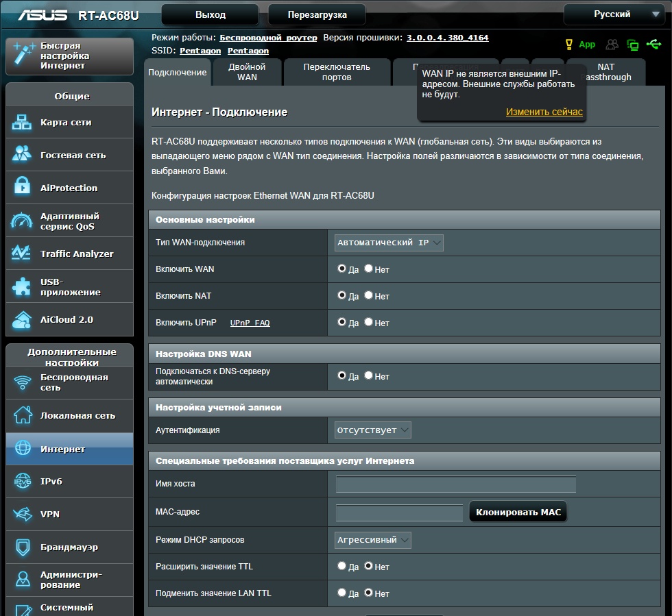Select Нет for Включить WAN
The image size is (672, 616).
click(368, 269)
